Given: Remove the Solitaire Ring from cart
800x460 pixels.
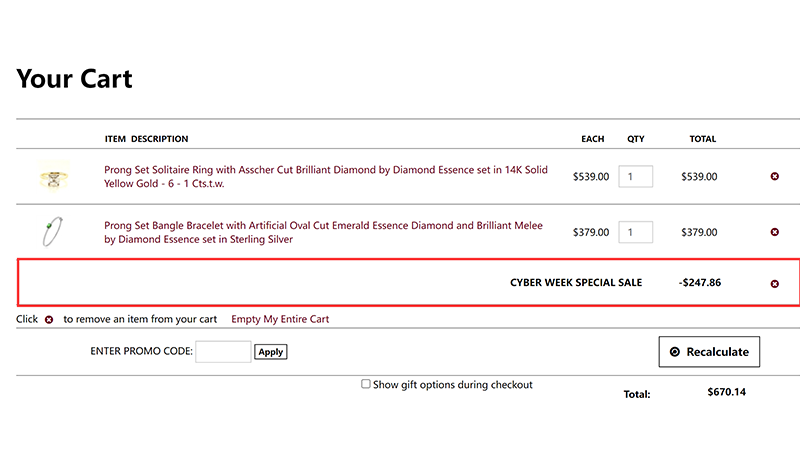Looking at the screenshot, I should pos(775,177).
